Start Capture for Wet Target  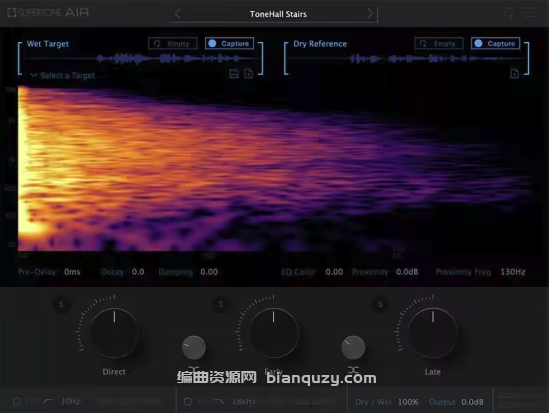click(x=229, y=43)
